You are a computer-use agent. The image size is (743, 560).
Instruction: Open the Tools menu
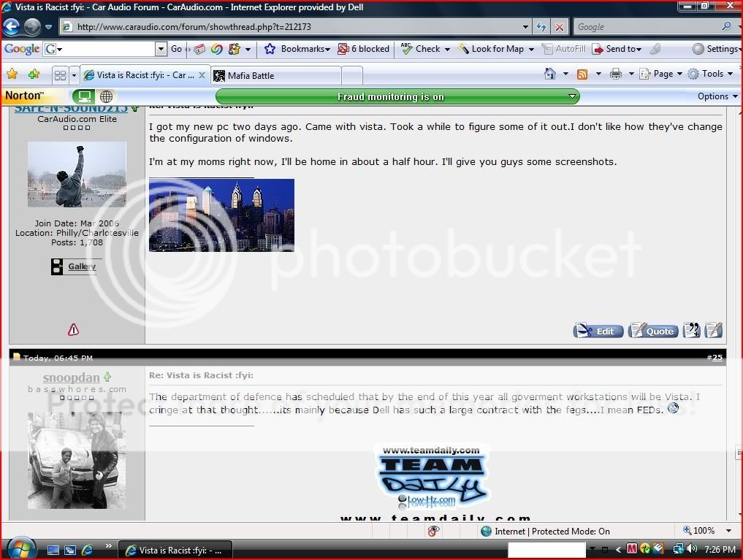(x=710, y=74)
